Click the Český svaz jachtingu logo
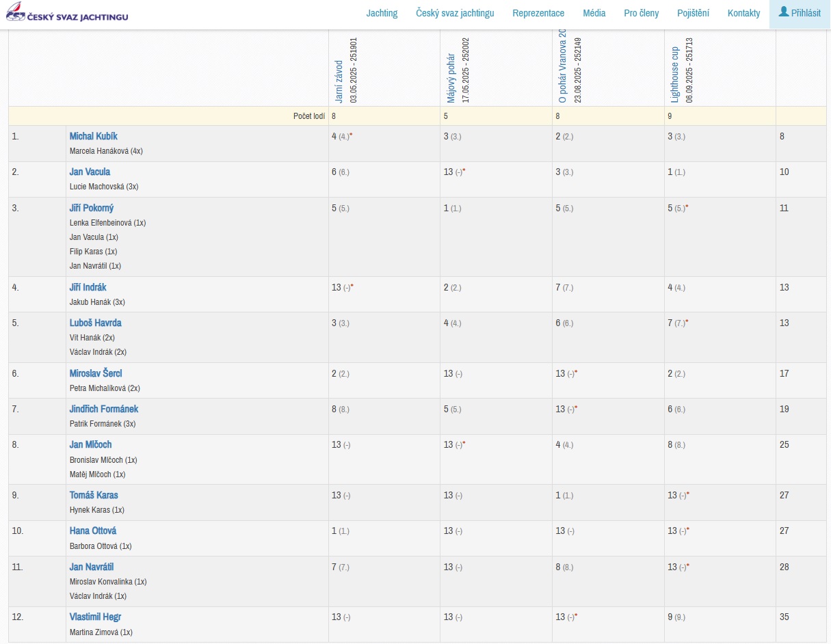 67,14
